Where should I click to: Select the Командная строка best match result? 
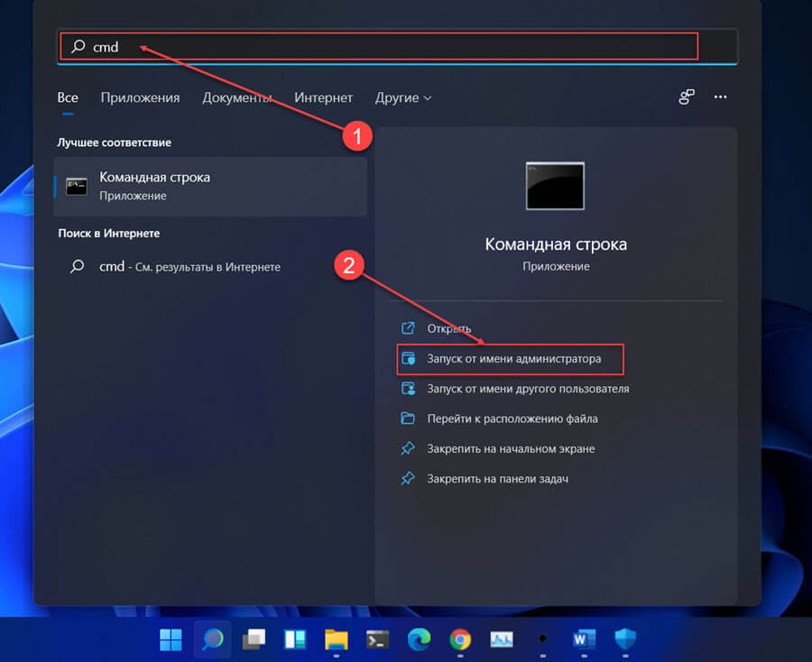pos(211,187)
